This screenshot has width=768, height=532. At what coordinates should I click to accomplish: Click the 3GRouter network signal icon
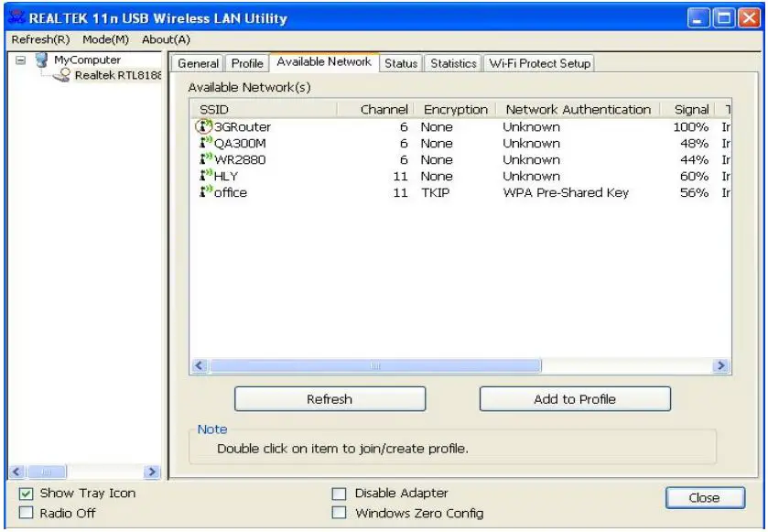point(204,127)
